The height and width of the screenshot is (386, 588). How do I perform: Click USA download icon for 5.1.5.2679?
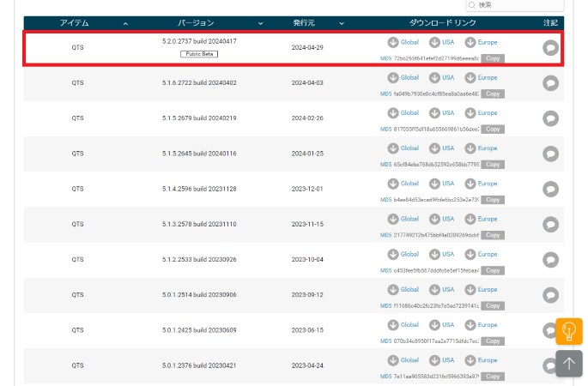coord(434,113)
